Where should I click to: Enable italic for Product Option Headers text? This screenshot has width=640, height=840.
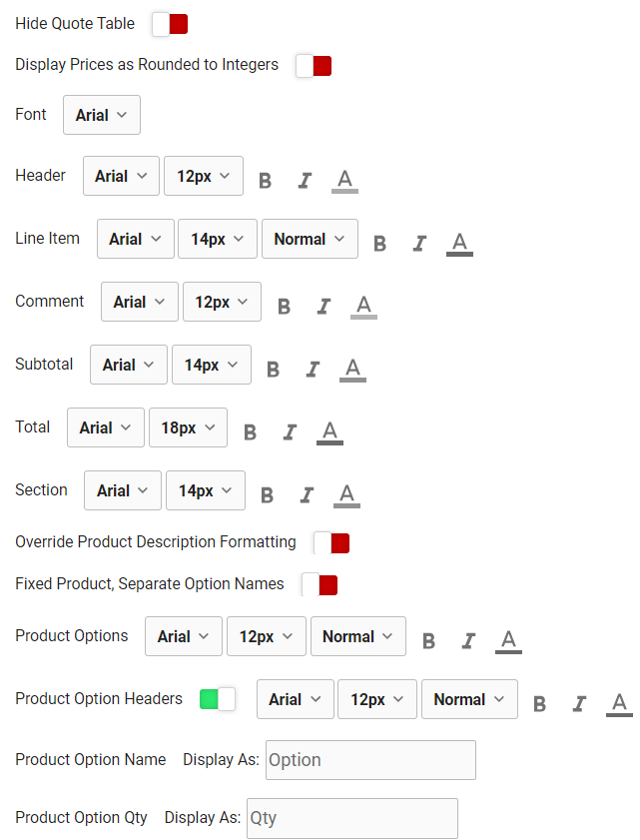point(579,704)
